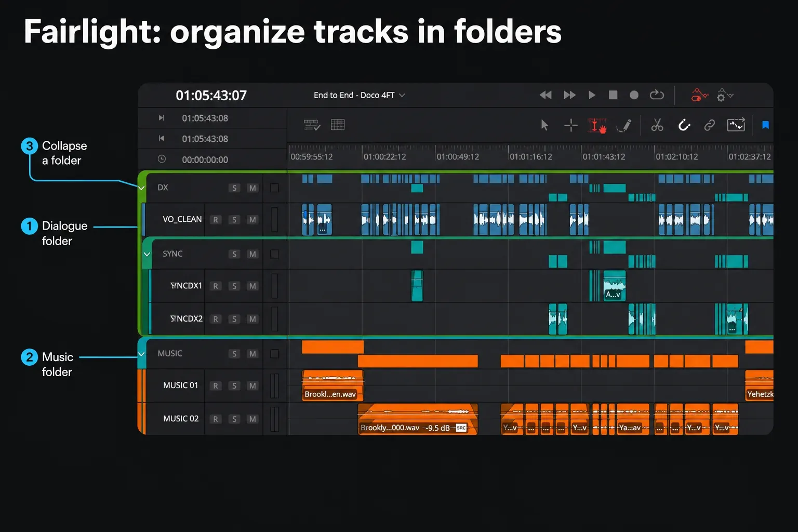The image size is (798, 532).
Task: Click the scissors razor tool
Action: [657, 125]
